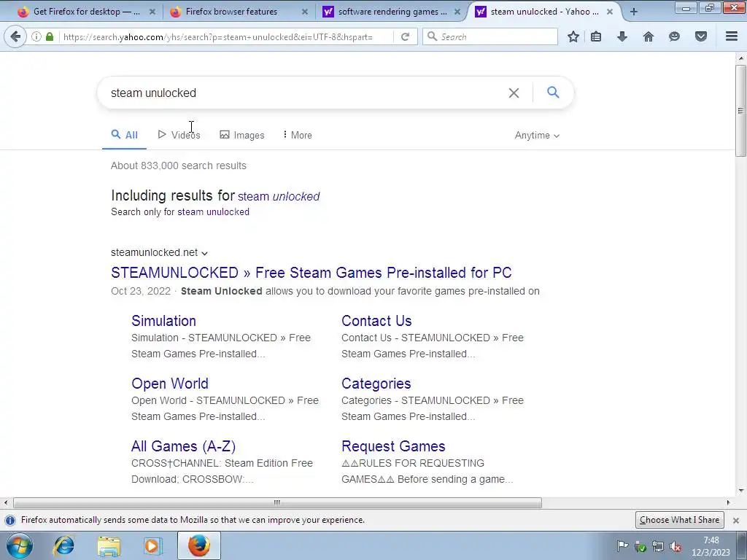Viewport: 747px width, 560px height.
Task: Click the muted volume speaker tray icon
Action: 675,547
